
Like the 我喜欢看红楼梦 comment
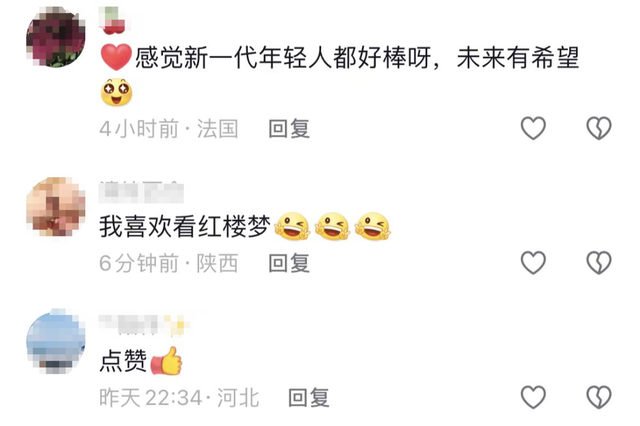tap(533, 262)
